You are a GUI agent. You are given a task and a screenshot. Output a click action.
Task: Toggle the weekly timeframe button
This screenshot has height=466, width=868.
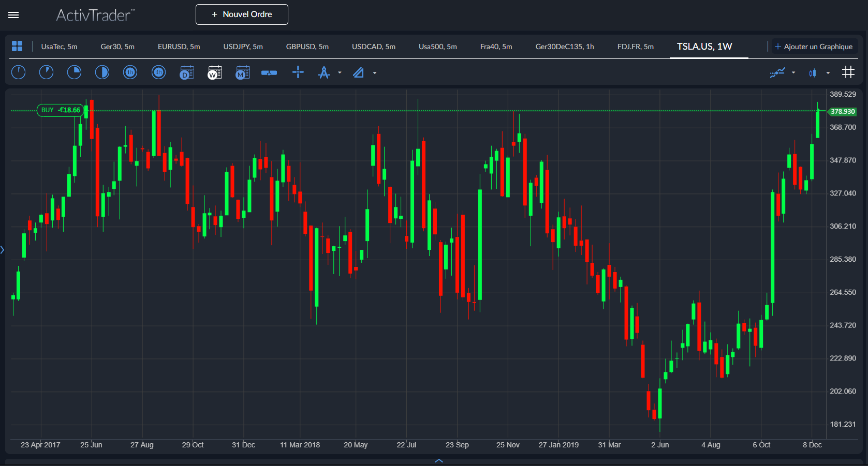[x=214, y=73]
